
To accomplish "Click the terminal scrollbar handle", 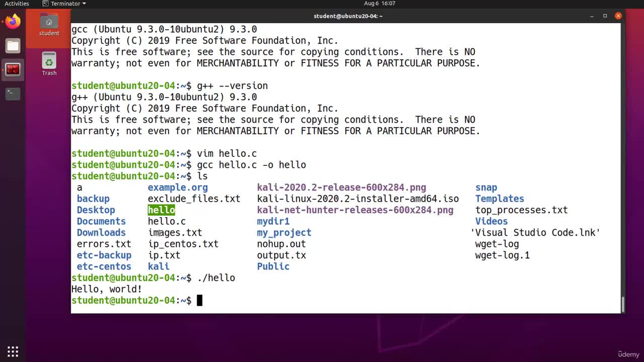I will point(623,305).
